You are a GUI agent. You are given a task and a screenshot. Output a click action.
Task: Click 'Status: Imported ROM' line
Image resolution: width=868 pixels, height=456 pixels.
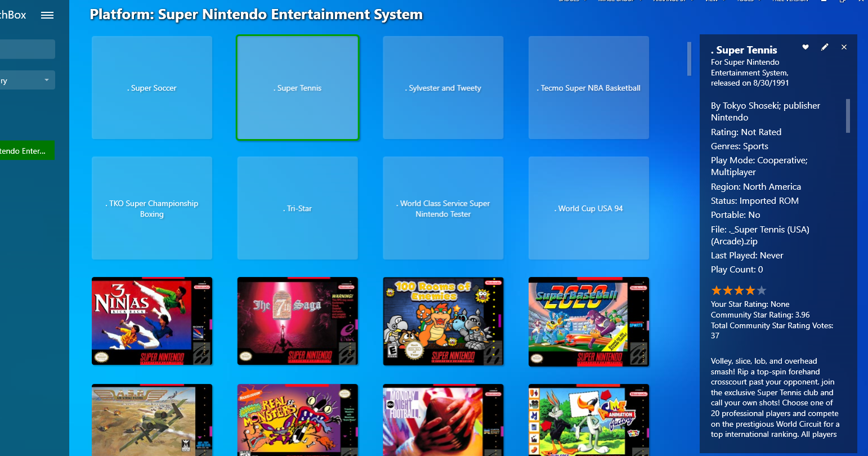click(x=755, y=201)
